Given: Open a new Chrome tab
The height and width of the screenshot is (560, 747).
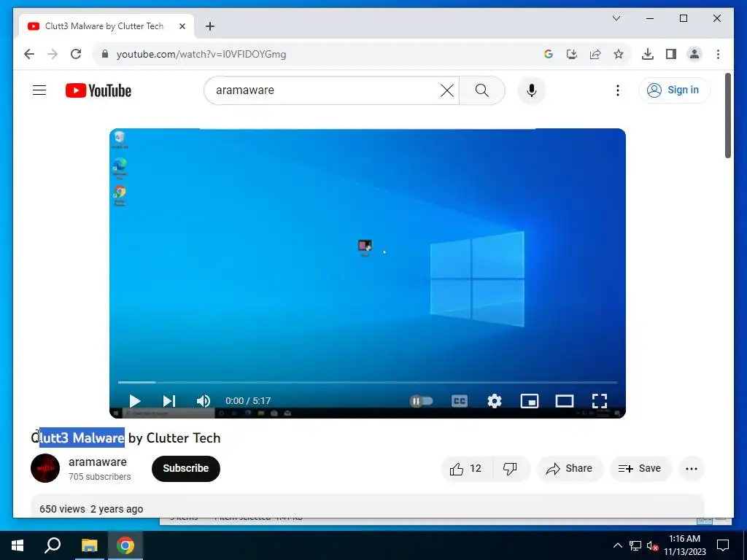Looking at the screenshot, I should pos(209,26).
